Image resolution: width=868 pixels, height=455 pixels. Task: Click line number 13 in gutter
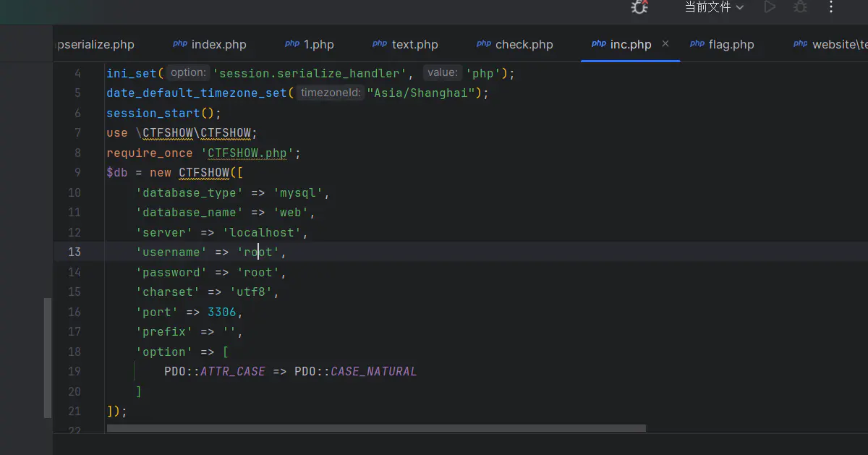75,252
